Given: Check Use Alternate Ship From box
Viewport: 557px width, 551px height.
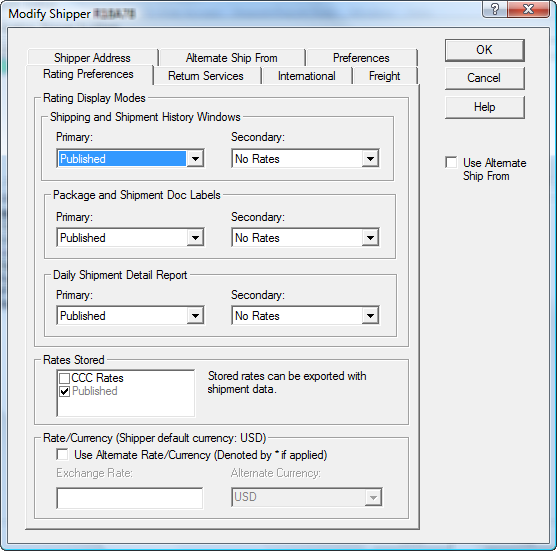Looking at the screenshot, I should (451, 162).
